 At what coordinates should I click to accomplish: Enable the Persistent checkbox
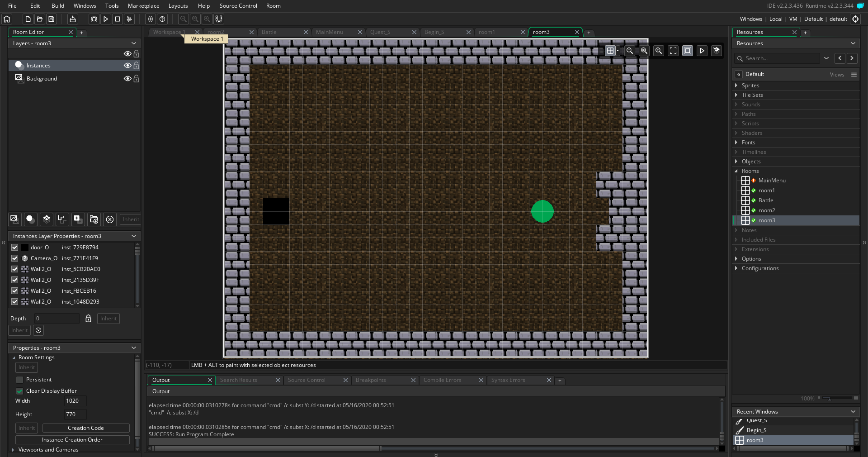19,380
